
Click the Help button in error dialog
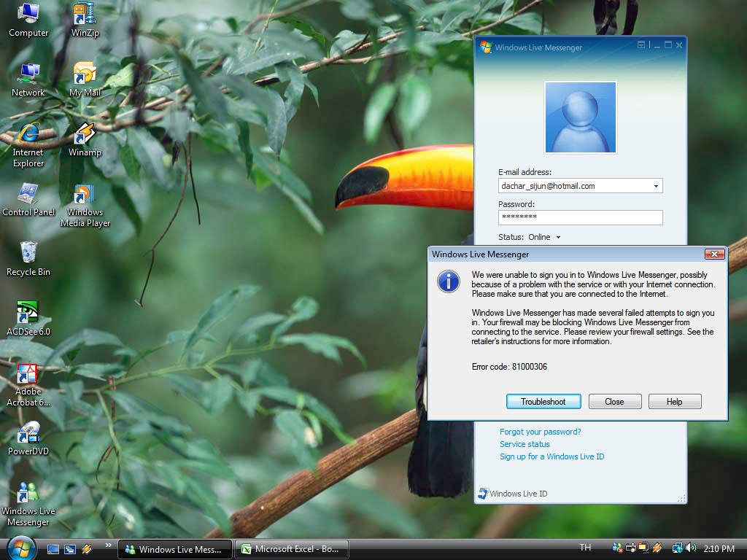(x=675, y=402)
